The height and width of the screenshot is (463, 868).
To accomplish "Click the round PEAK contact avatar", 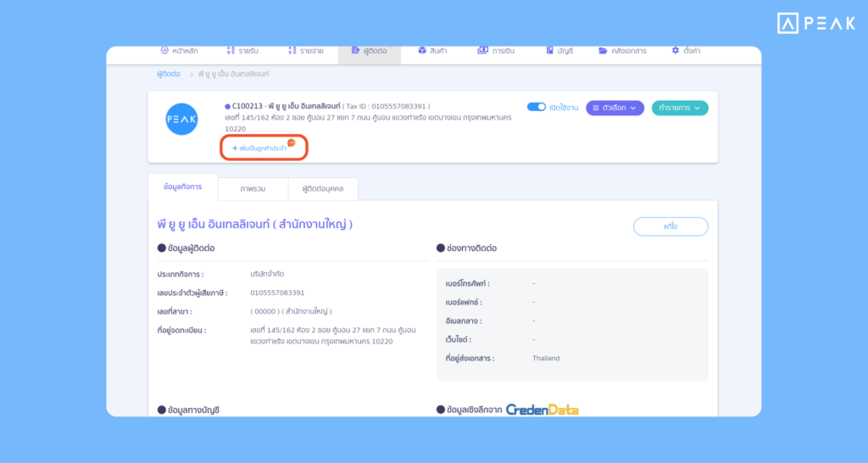I will 181,119.
